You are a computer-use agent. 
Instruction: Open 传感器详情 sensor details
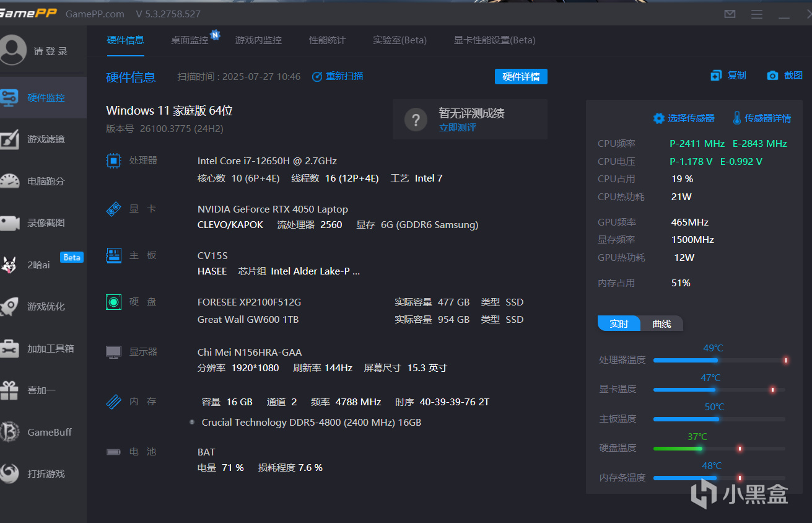[x=762, y=118]
